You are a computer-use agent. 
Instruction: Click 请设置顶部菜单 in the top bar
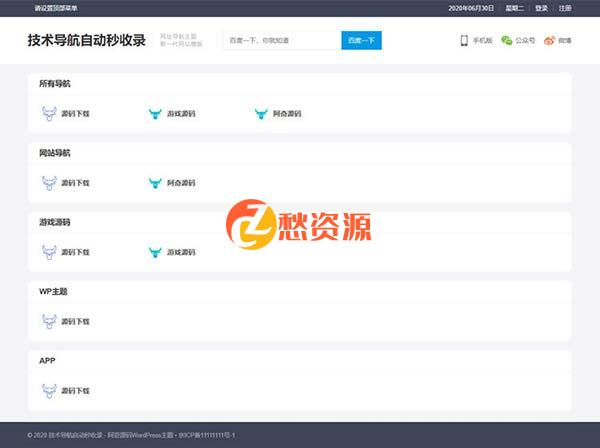pos(56,8)
